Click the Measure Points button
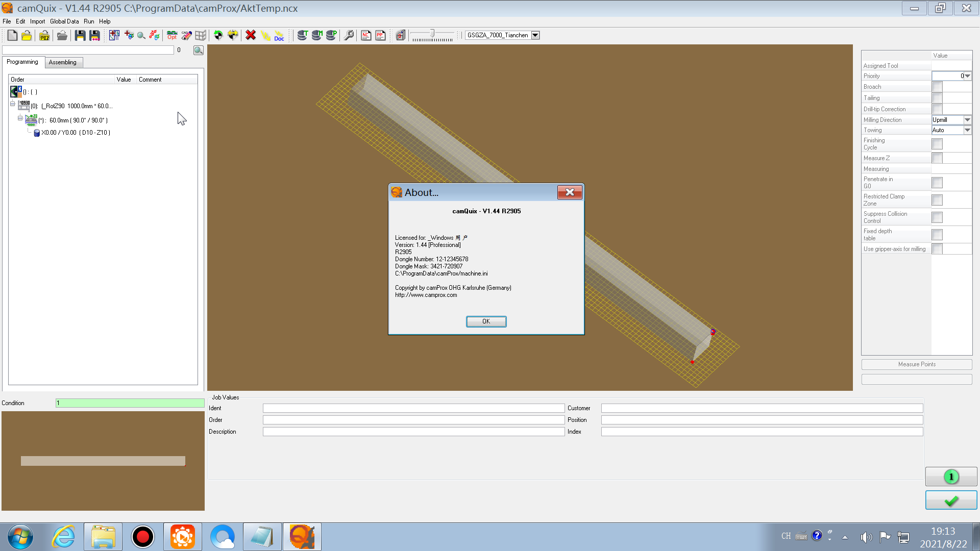The width and height of the screenshot is (980, 551). point(917,364)
